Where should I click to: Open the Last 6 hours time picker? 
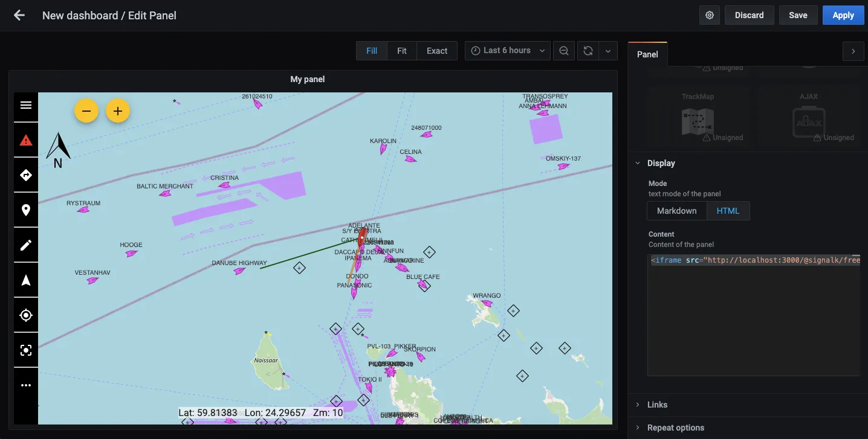tap(507, 51)
